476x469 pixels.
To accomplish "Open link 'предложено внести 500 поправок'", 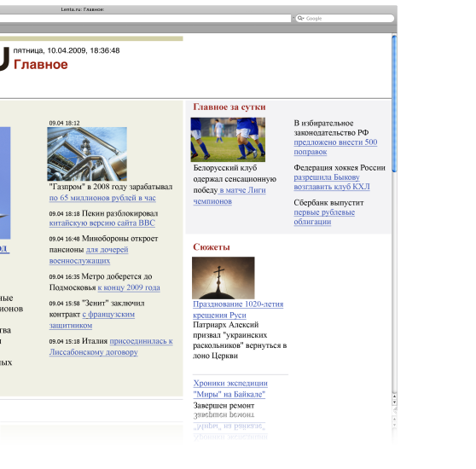I will coord(335,147).
